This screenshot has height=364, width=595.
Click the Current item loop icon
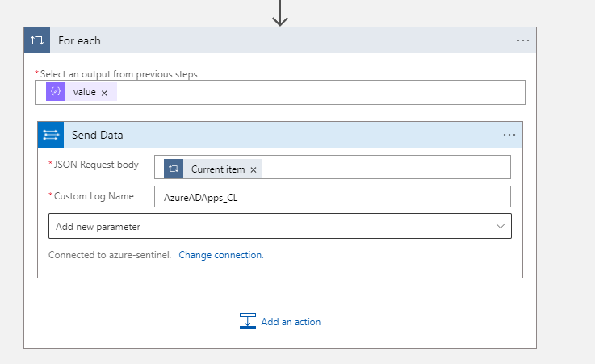(x=174, y=169)
